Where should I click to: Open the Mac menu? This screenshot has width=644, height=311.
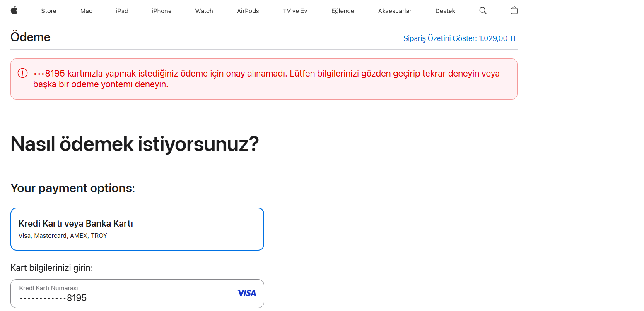pyautogui.click(x=86, y=11)
